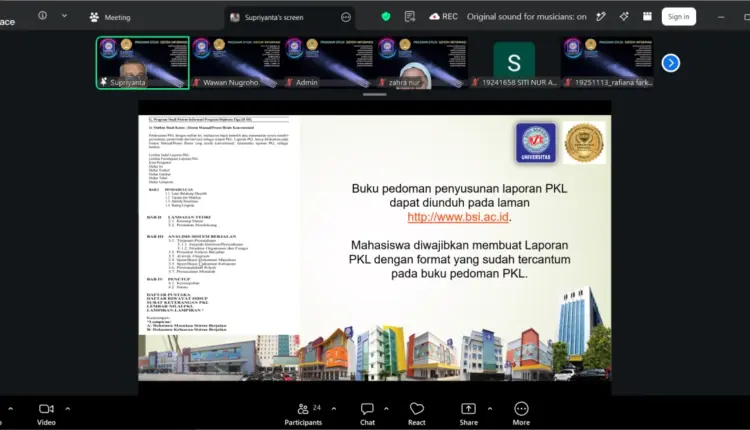
Task: Open the meeting notes icon
Action: pyautogui.click(x=409, y=17)
